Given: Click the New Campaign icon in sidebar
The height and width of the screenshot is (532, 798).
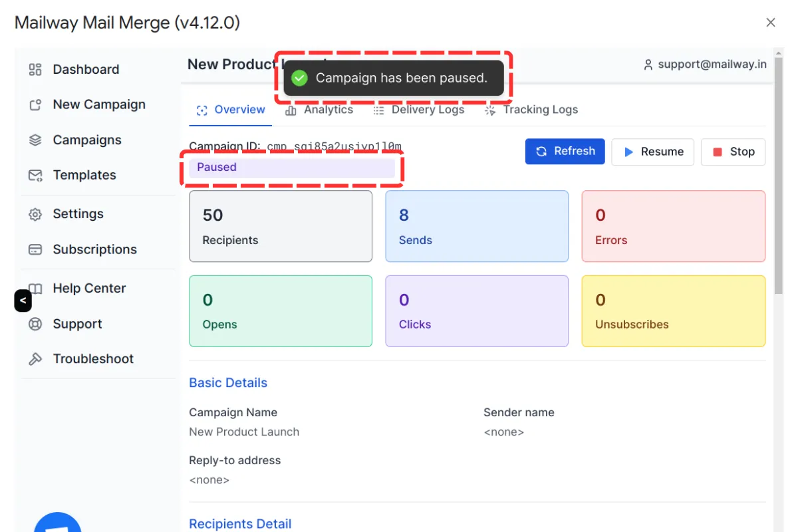Looking at the screenshot, I should pyautogui.click(x=35, y=105).
